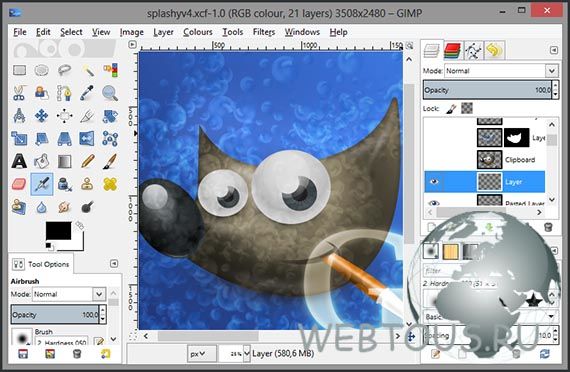Delete saved tool preset trash button
Viewport: 570px width, 372px height.
click(77, 354)
